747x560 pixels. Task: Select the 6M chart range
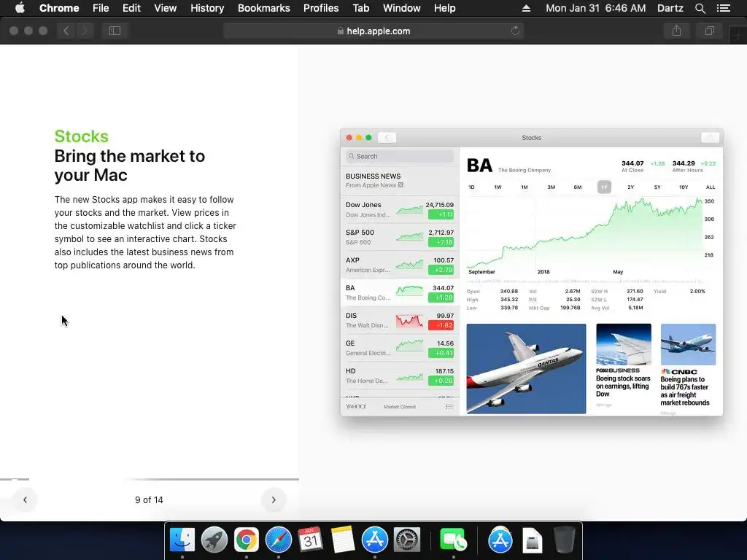click(578, 187)
